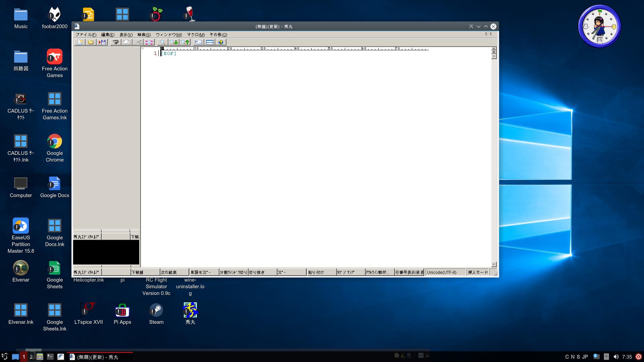Click the Open file folder icon
The width and height of the screenshot is (644, 362).
coord(91,42)
